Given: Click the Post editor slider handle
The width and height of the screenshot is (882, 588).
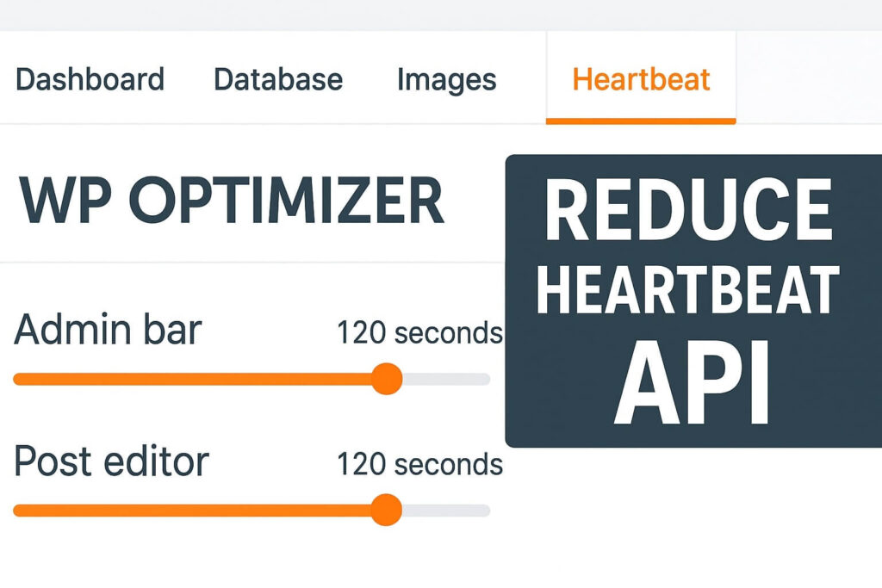Looking at the screenshot, I should pyautogui.click(x=386, y=510).
